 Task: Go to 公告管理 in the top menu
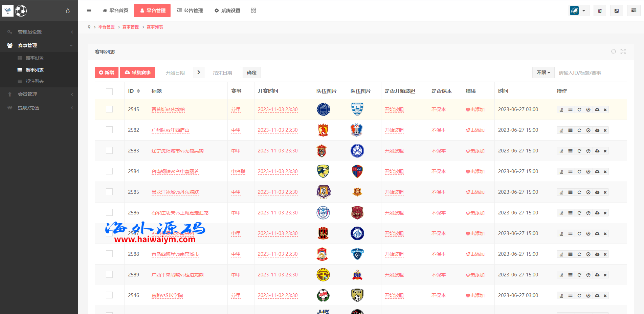pos(190,11)
